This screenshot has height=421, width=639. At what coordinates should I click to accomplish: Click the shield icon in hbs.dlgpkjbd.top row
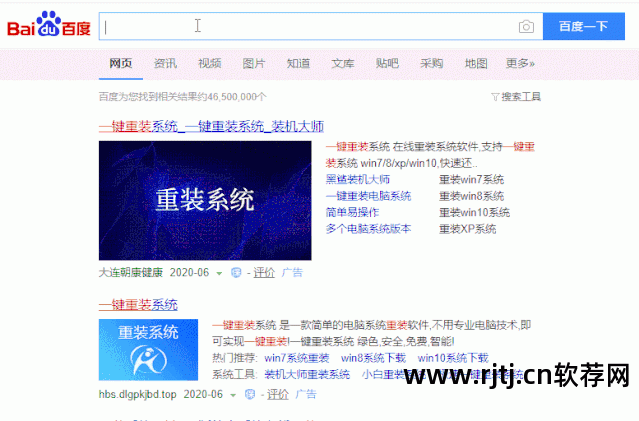250,395
